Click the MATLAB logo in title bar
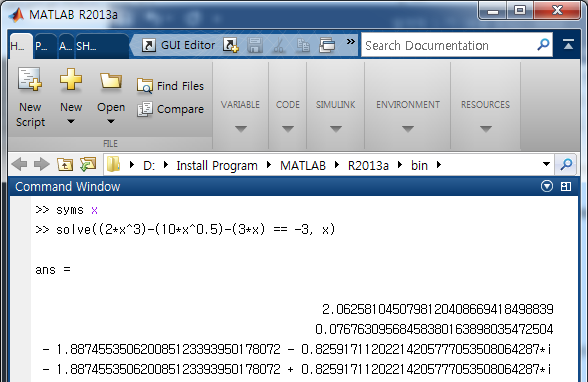588x382 pixels. tap(16, 14)
